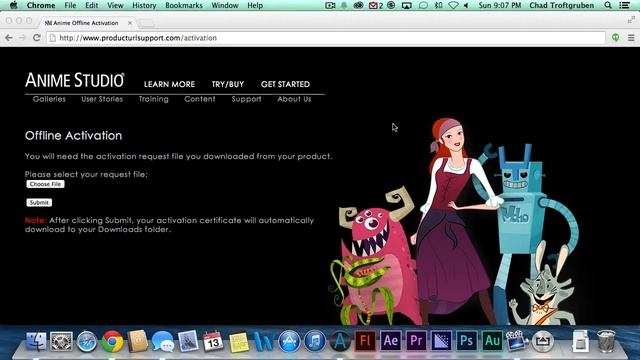Open Messages from the dock
The image size is (640, 360).
(163, 341)
